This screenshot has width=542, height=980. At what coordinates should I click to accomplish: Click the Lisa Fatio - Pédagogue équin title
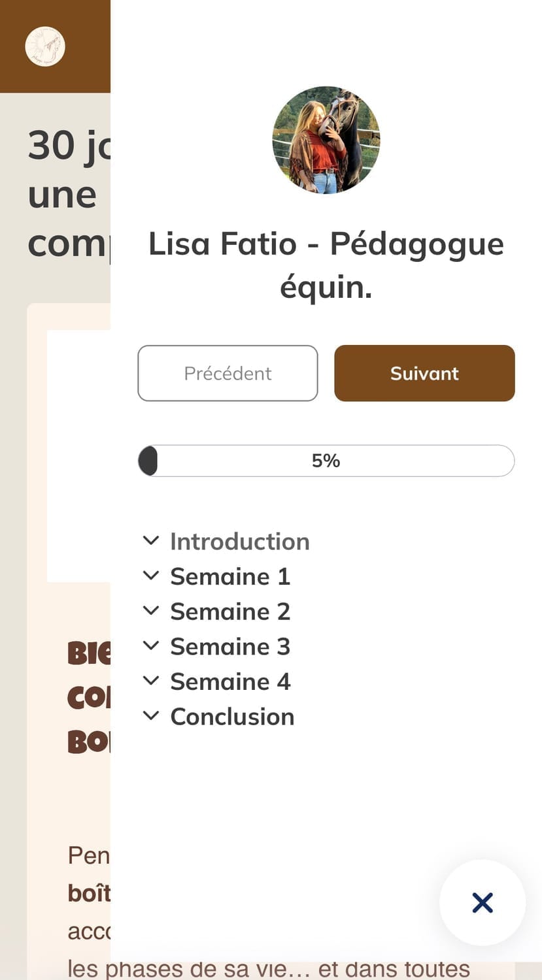[x=326, y=265]
